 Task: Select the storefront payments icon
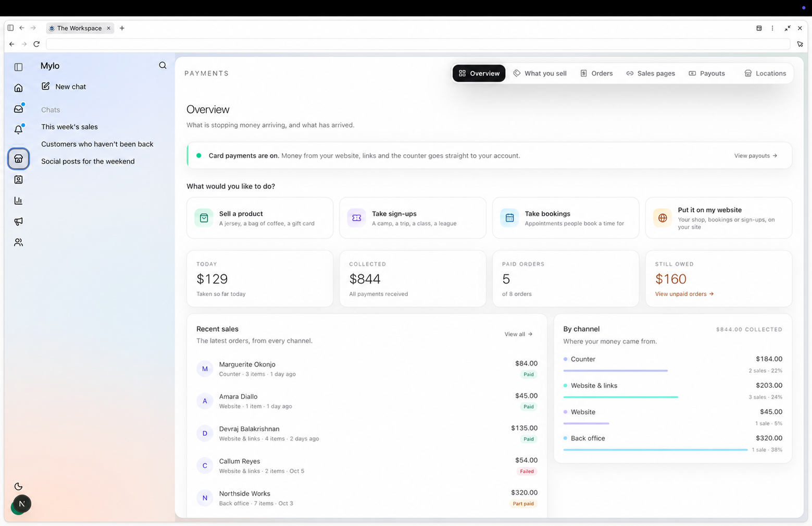(x=18, y=158)
